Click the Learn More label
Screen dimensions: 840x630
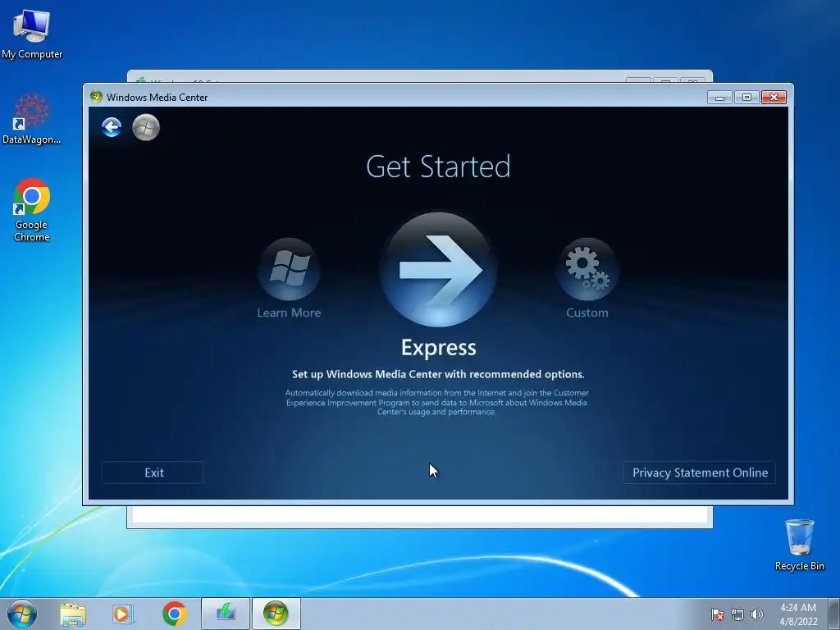[x=289, y=313]
